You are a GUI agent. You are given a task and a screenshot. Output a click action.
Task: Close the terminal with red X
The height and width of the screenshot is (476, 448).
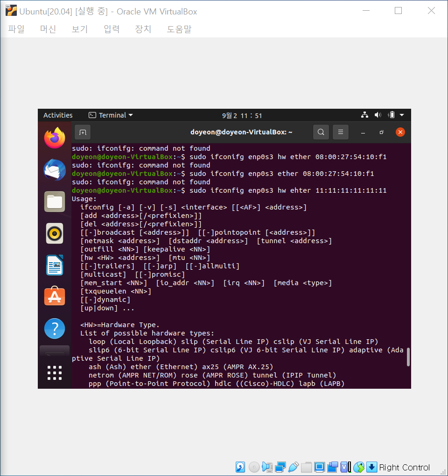point(400,132)
